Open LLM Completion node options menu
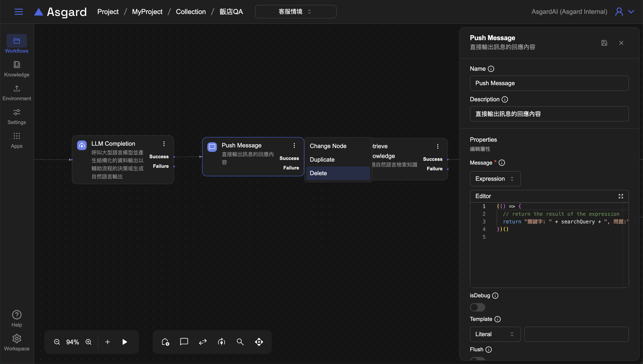The image size is (643, 364). click(164, 144)
